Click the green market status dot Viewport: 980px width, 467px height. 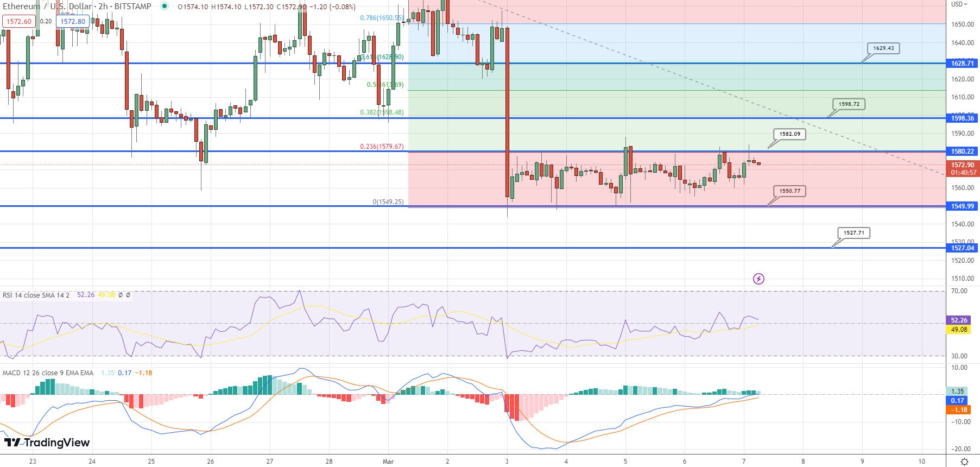click(165, 7)
